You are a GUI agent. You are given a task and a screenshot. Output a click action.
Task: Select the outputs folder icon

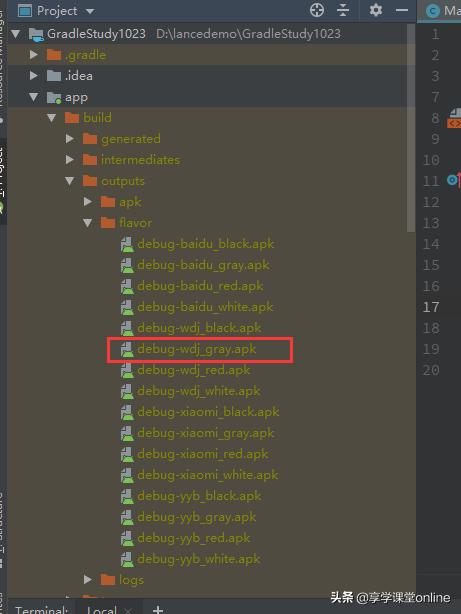click(x=90, y=181)
